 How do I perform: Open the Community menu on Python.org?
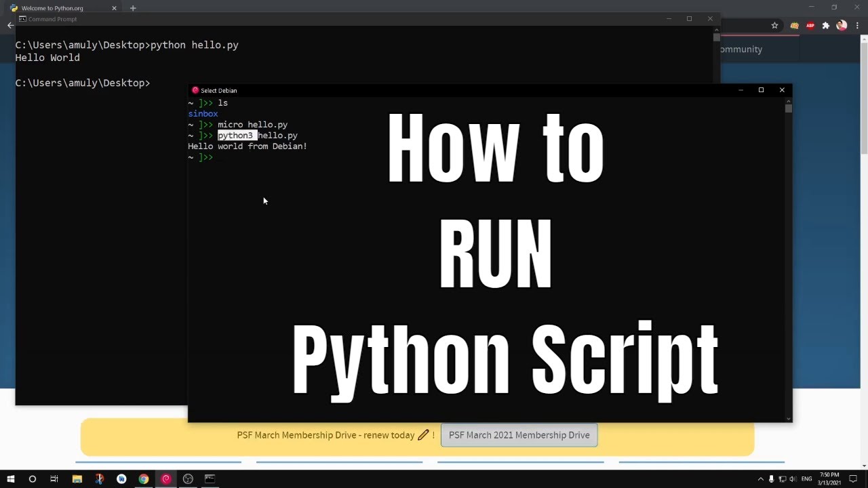click(741, 49)
